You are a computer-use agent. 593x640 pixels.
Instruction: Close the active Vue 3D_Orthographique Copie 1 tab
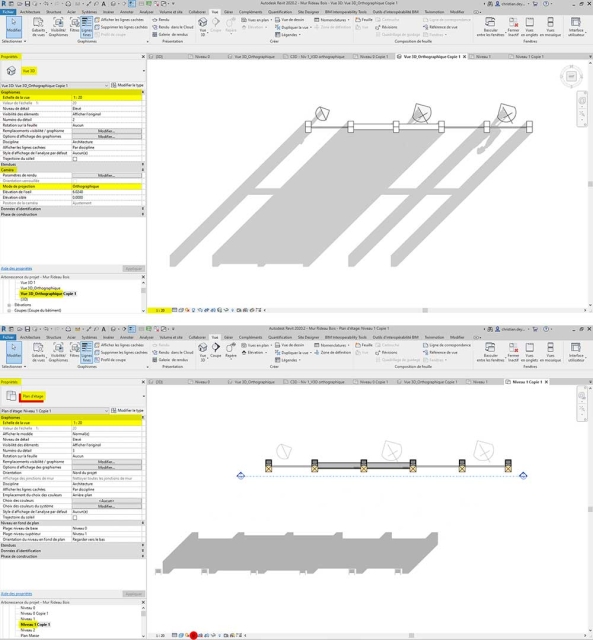[x=464, y=57]
